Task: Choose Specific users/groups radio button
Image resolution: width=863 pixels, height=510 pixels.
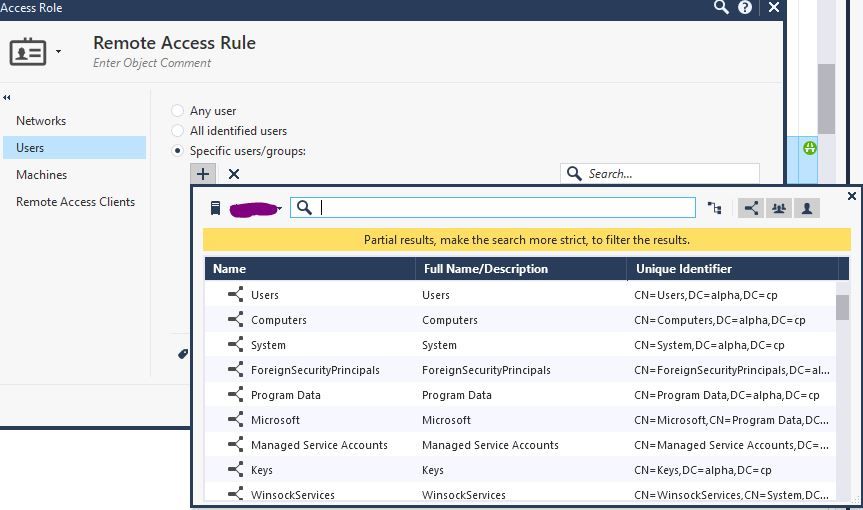Action: coord(178,151)
